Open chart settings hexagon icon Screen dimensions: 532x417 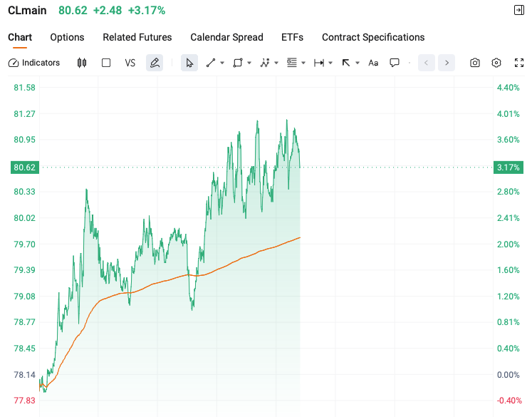496,63
